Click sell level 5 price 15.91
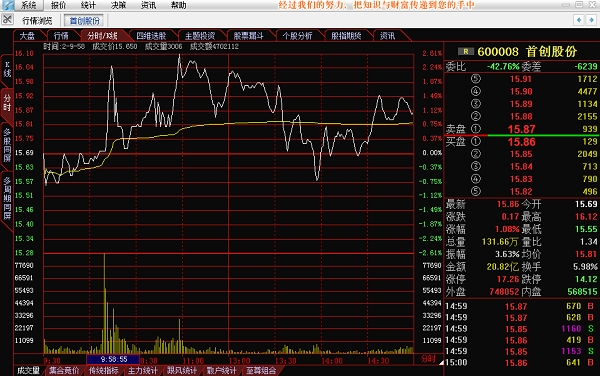Screen dimensions: 600x376 (x=521, y=79)
